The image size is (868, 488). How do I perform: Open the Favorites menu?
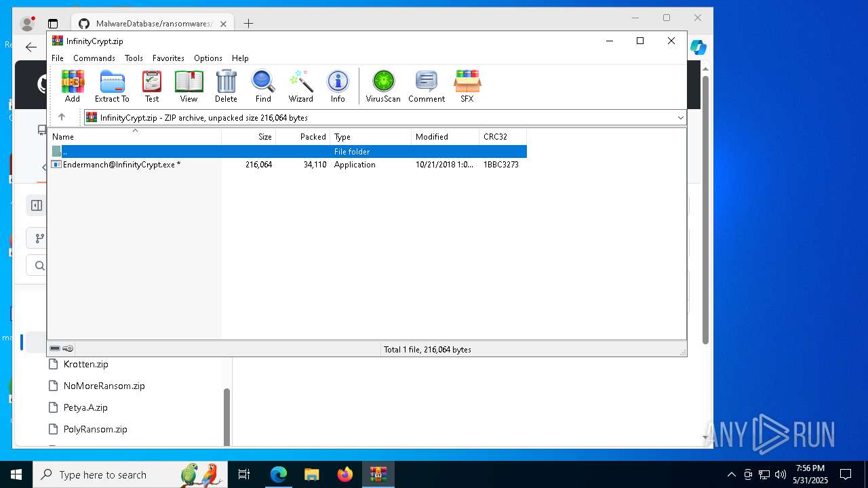tap(168, 58)
